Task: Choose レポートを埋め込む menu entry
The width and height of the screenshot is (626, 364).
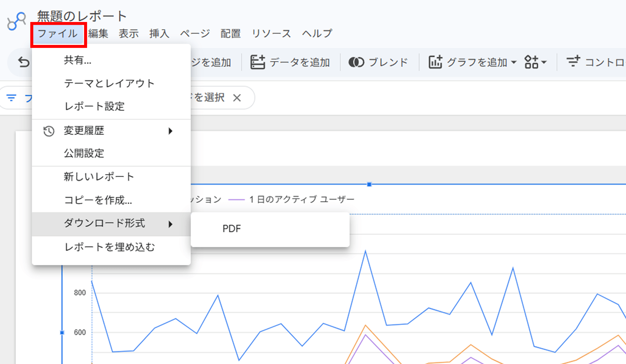Action: pyautogui.click(x=111, y=247)
